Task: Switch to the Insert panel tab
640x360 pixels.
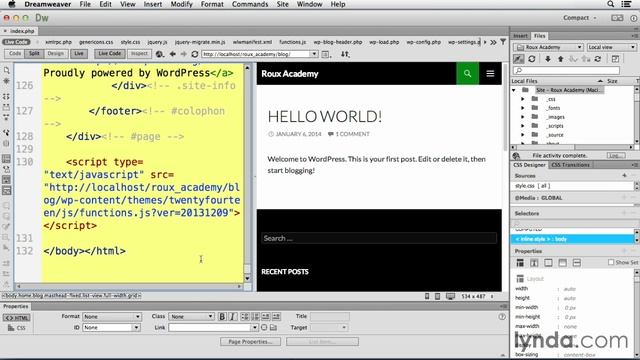Action: [x=520, y=36]
